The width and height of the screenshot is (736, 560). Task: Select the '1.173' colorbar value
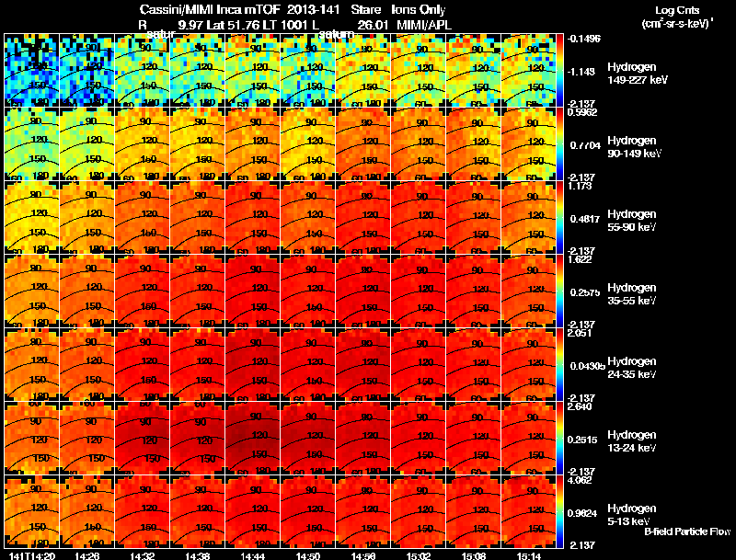tap(580, 186)
